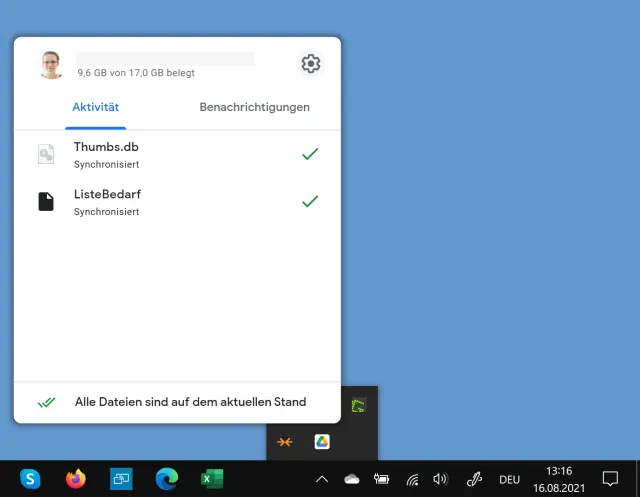This screenshot has width=640, height=497.
Task: Collapse the hidden tray icons chevron
Action: coord(322,479)
